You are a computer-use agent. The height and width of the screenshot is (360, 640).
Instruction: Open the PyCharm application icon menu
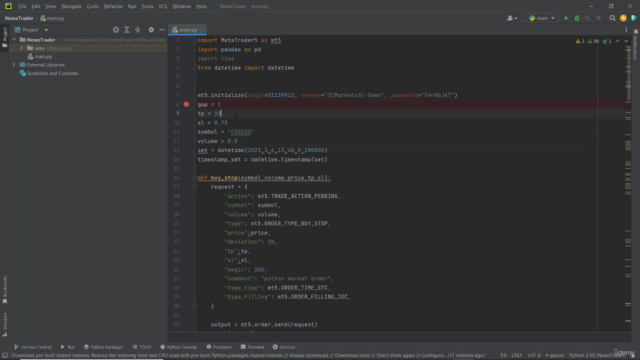(8, 6)
